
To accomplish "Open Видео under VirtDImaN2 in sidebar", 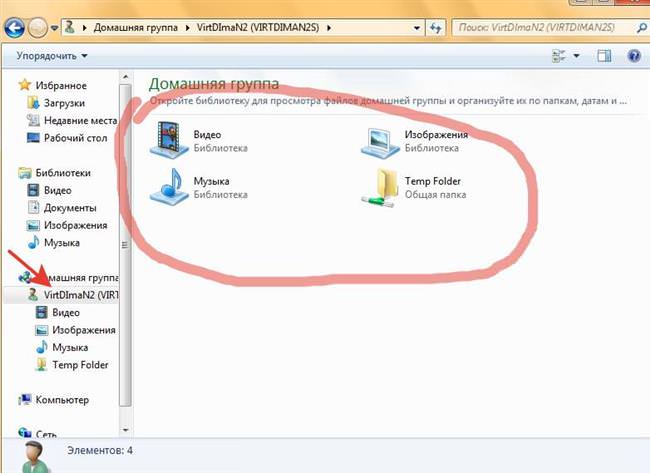I will coord(66,313).
